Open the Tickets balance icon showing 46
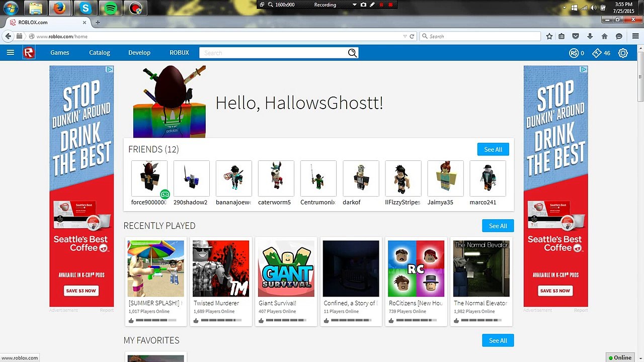This screenshot has width=644, height=362. (597, 53)
